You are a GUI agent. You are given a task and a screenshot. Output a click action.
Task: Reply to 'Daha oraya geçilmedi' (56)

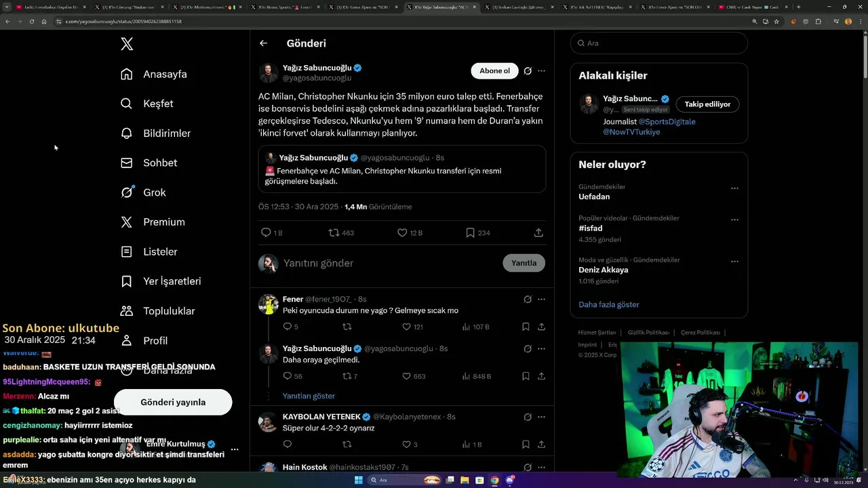292,376
